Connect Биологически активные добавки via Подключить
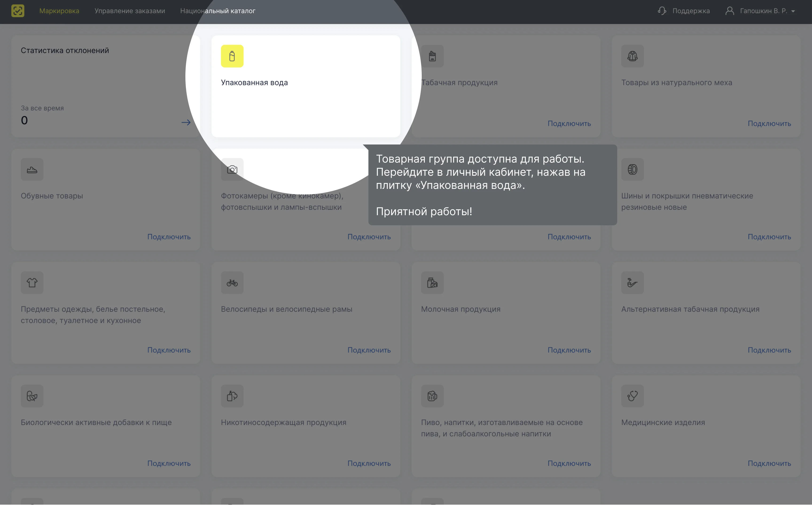 point(169,463)
